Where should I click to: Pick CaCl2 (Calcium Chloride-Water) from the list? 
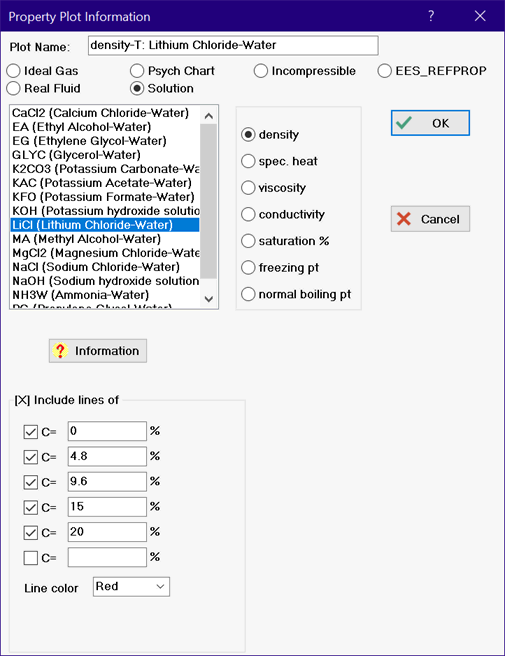100,113
